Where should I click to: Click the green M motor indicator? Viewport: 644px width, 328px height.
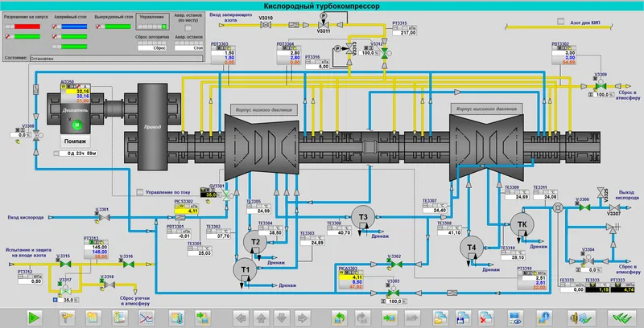tap(77, 125)
